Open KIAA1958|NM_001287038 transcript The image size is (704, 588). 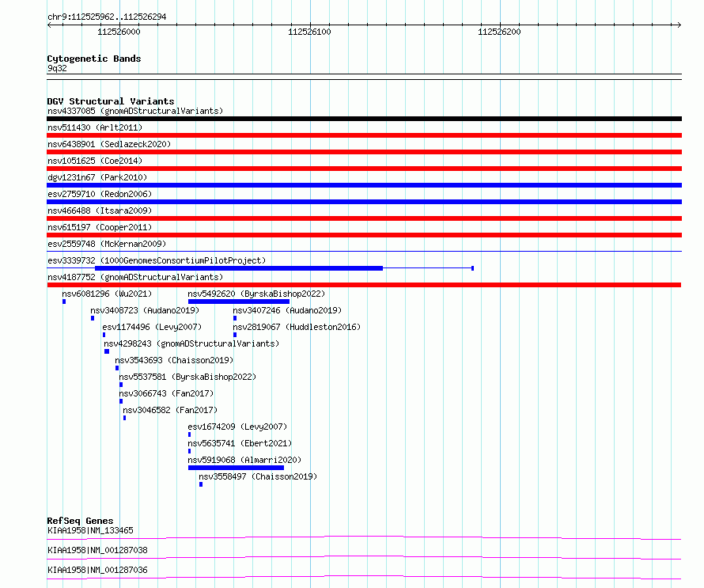pyautogui.click(x=97, y=550)
